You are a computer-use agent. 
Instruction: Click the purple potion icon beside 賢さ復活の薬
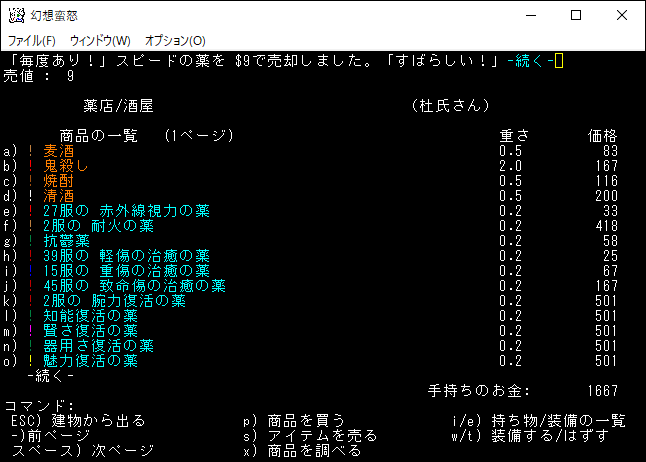(31, 330)
